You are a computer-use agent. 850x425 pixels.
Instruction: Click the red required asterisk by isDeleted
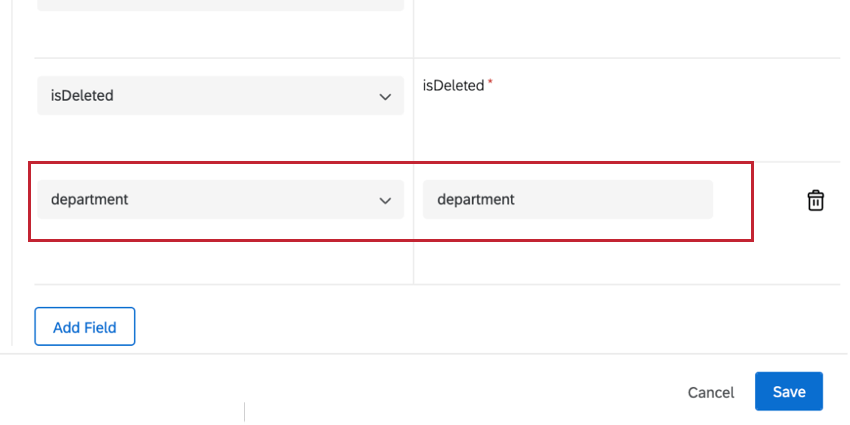point(490,82)
